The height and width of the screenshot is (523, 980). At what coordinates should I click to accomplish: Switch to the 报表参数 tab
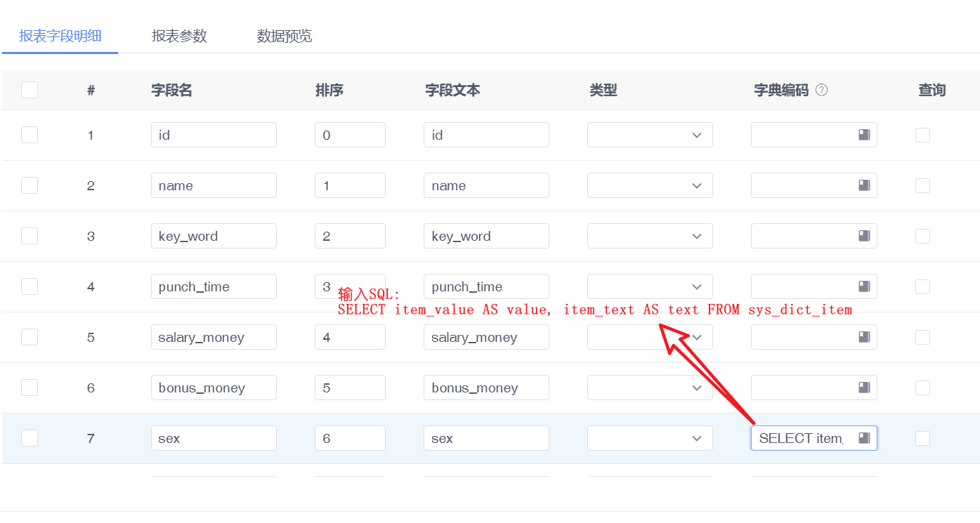(179, 36)
